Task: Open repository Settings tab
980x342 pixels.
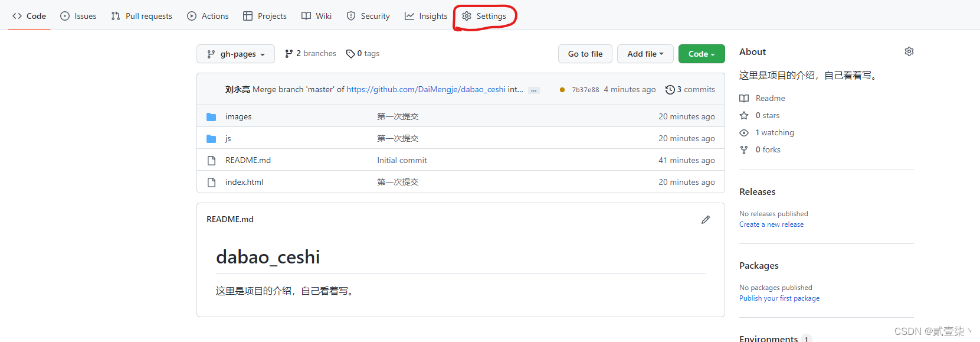Action: tap(484, 16)
